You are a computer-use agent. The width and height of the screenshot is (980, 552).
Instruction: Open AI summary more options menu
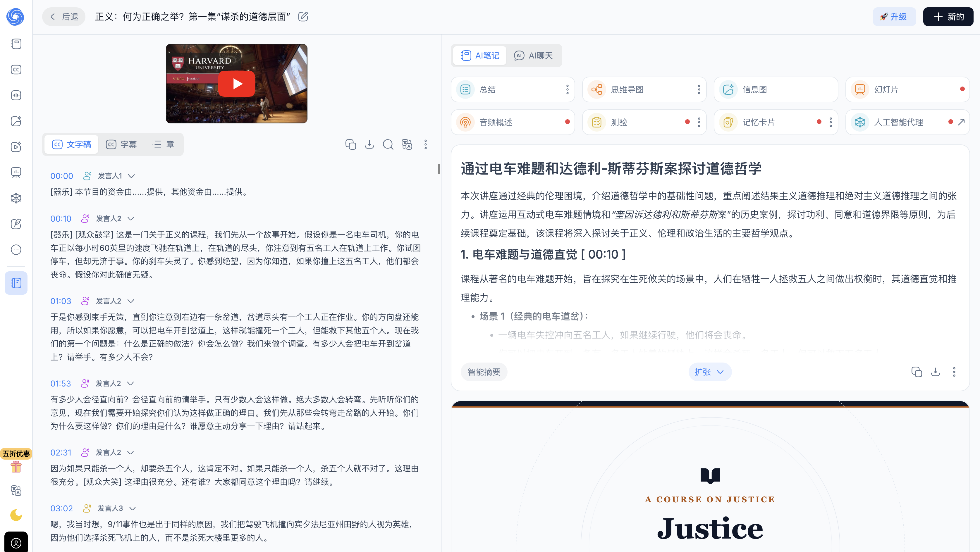point(954,372)
